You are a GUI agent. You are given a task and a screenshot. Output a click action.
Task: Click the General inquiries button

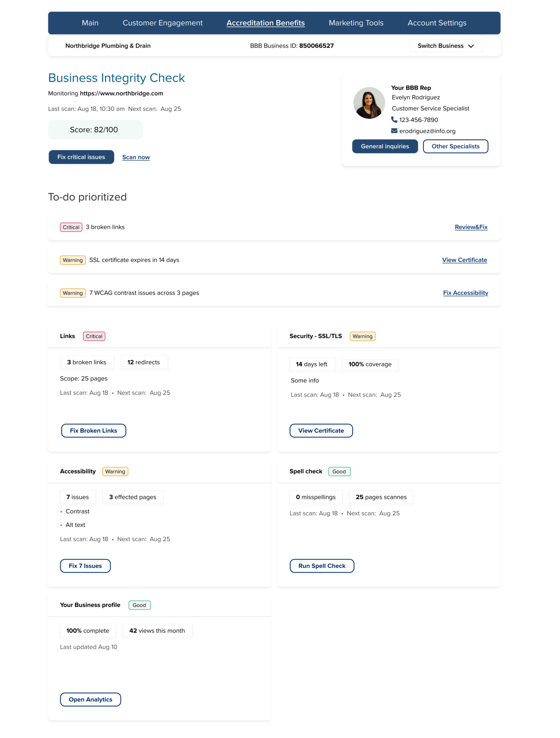click(385, 146)
